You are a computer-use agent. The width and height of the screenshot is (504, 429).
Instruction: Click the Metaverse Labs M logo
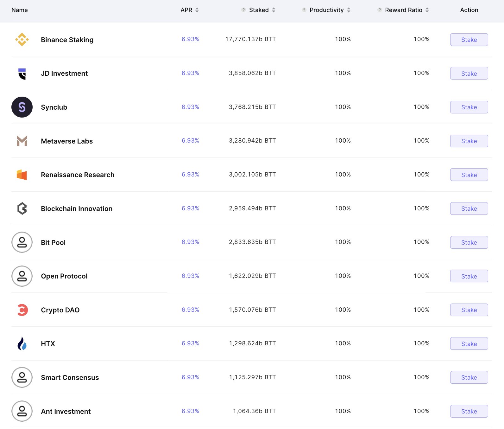click(22, 141)
